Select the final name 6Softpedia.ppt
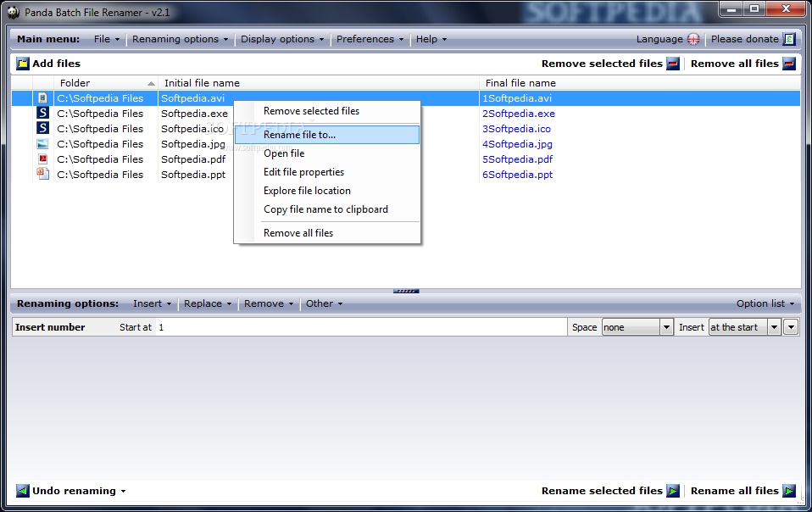This screenshot has height=512, width=812. point(517,175)
